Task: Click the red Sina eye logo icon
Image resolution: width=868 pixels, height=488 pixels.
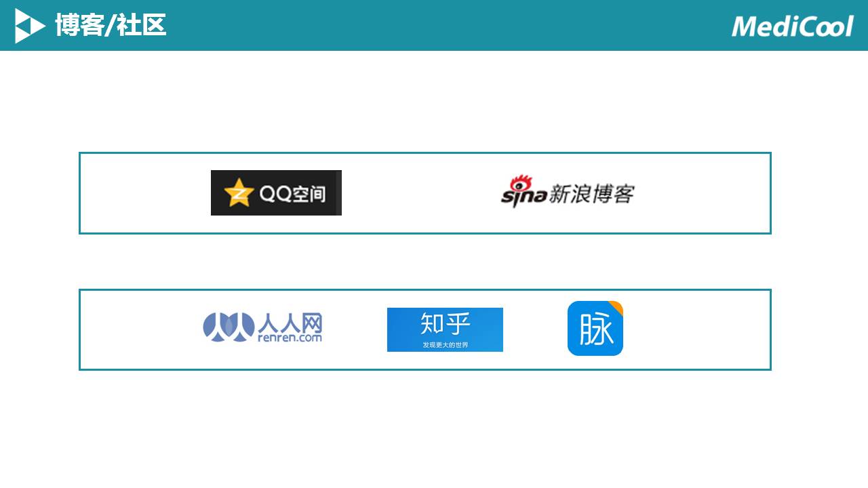Action: (x=521, y=183)
